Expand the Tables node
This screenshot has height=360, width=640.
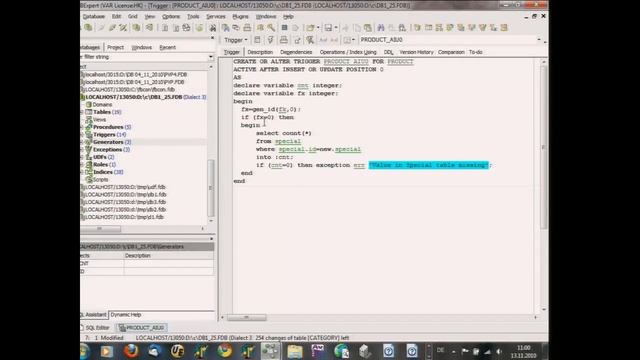(x=82, y=112)
